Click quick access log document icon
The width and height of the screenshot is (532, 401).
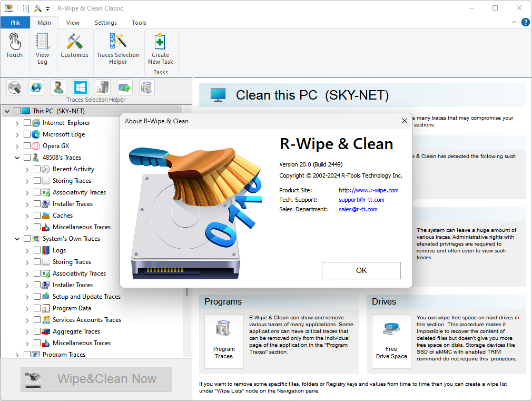(26, 8)
